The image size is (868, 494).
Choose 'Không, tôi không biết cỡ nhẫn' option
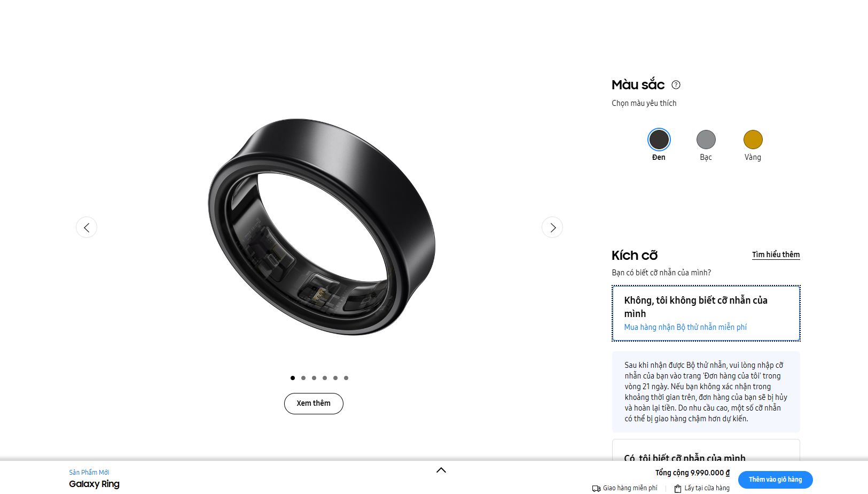(706, 313)
